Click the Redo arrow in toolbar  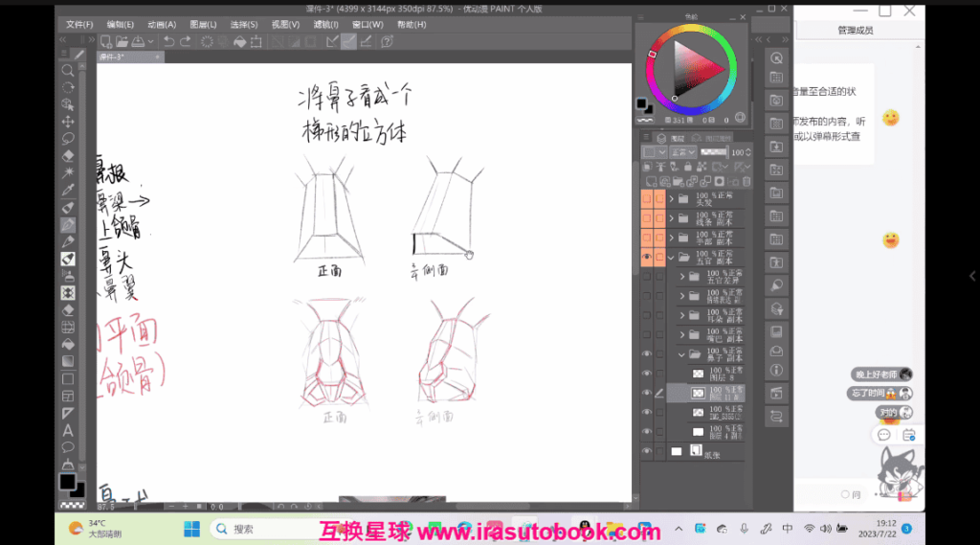pos(186,41)
